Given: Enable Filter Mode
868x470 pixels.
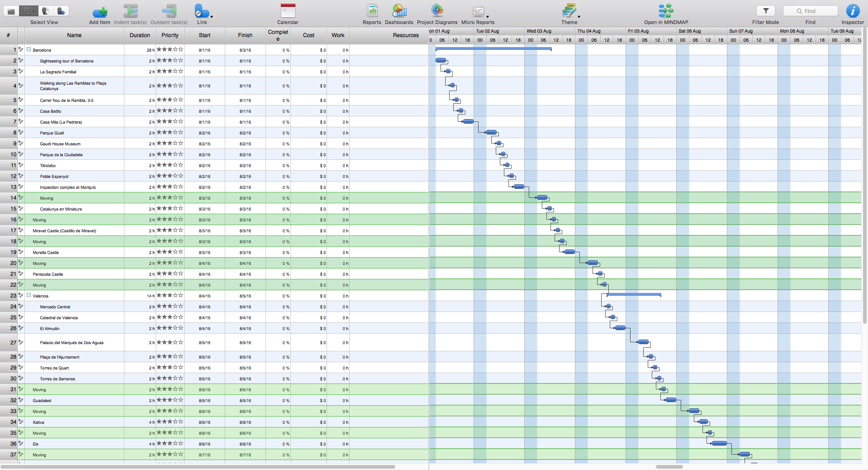Looking at the screenshot, I should point(765,11).
